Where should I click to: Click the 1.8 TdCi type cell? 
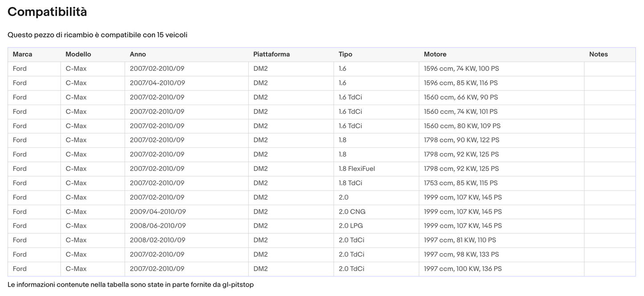350,183
